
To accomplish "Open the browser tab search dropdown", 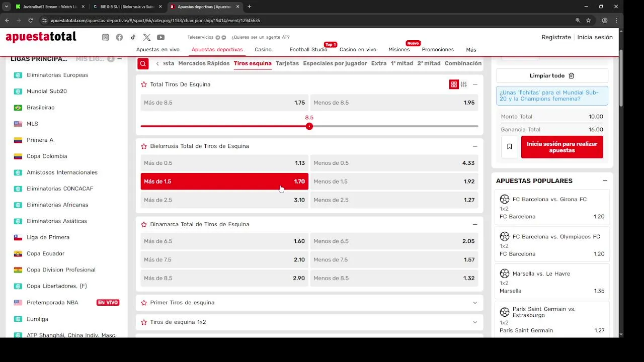I will (x=6, y=7).
